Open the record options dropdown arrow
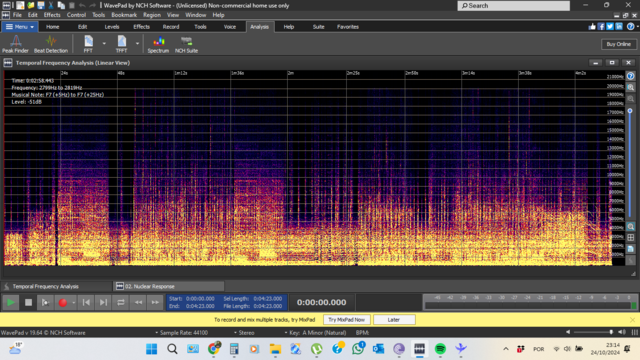This screenshot has height=360, width=640. click(x=73, y=302)
